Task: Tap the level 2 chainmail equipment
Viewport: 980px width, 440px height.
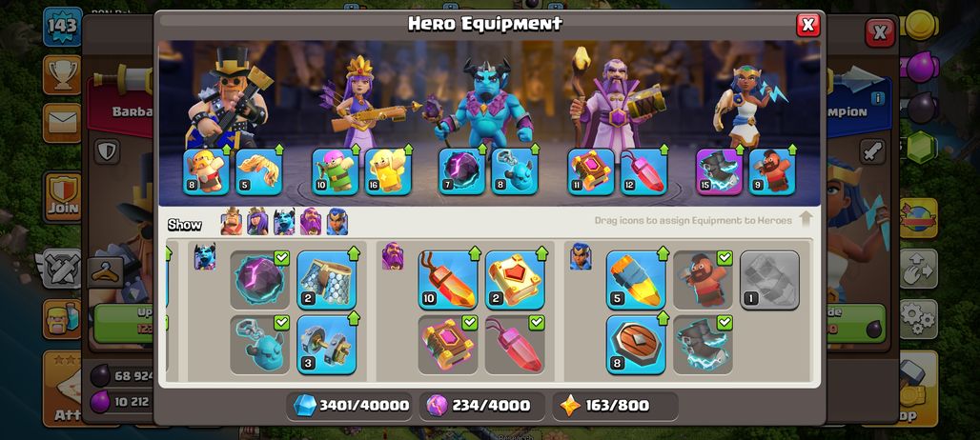Action: coord(326,280)
